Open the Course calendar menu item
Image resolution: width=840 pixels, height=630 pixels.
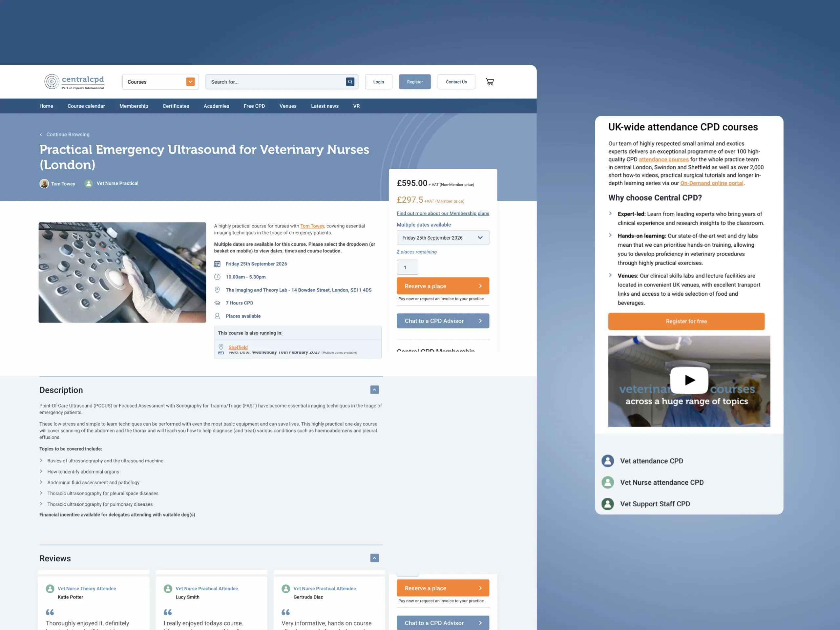coord(86,106)
